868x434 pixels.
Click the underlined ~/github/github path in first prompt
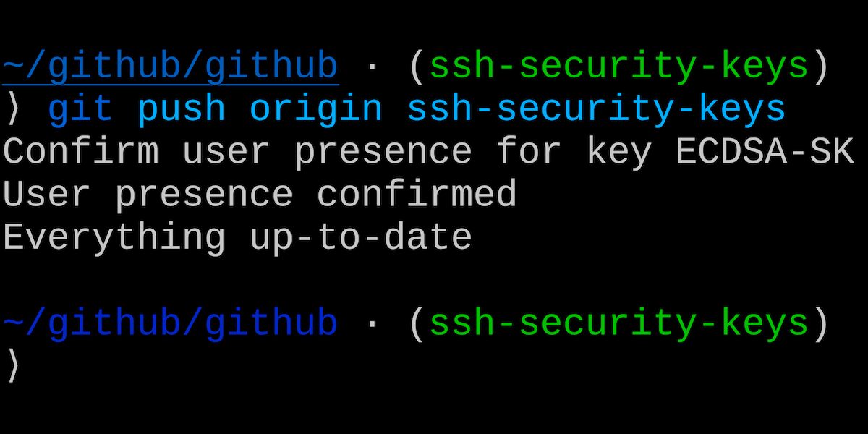pos(170,67)
